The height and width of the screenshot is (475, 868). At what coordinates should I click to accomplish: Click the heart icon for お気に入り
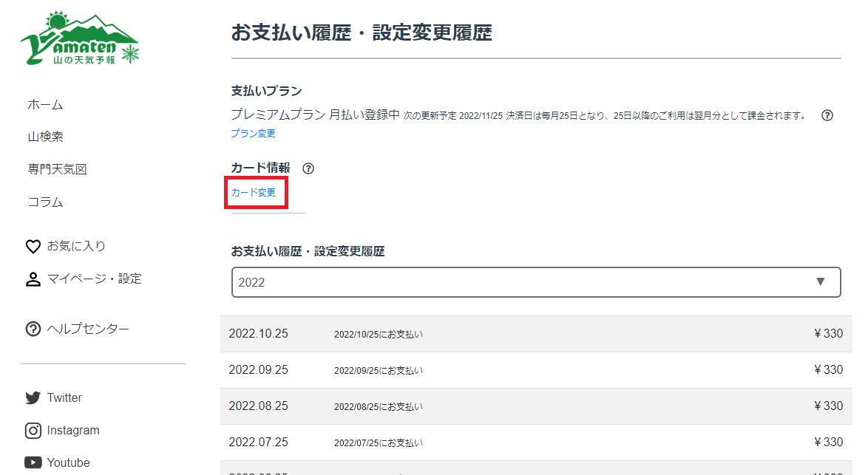tap(33, 247)
